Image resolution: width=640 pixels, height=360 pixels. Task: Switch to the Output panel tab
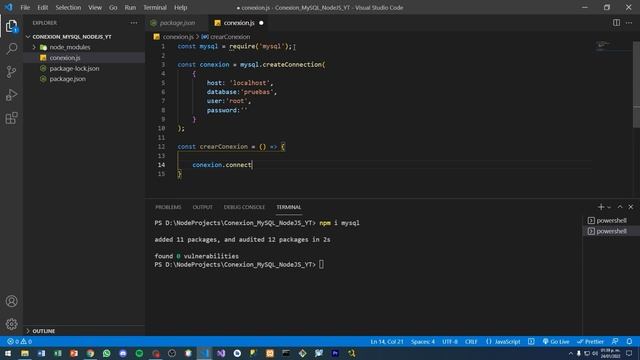click(202, 207)
